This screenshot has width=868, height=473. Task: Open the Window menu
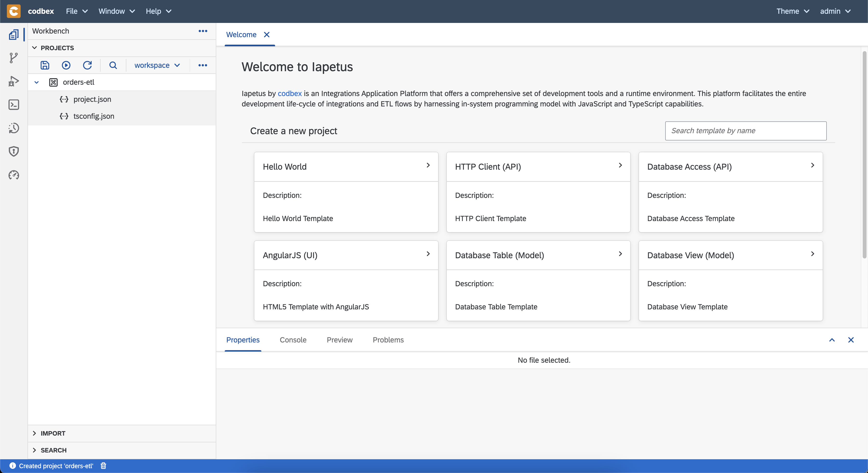coord(117,11)
